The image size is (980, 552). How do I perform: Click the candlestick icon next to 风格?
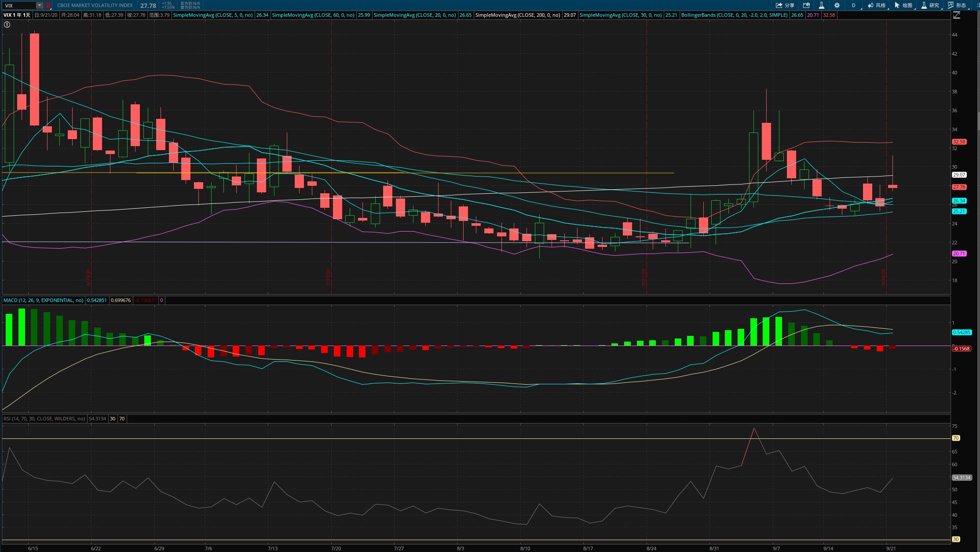pos(870,5)
